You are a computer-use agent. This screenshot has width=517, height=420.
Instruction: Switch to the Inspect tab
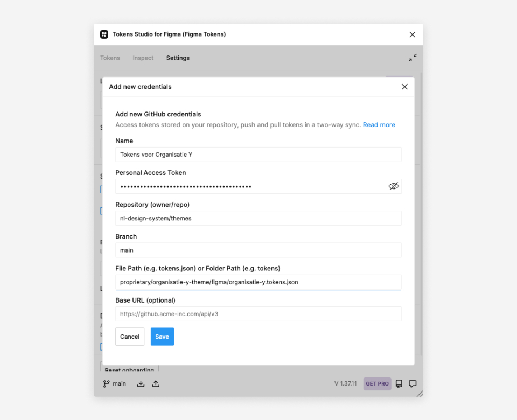pos(143,58)
